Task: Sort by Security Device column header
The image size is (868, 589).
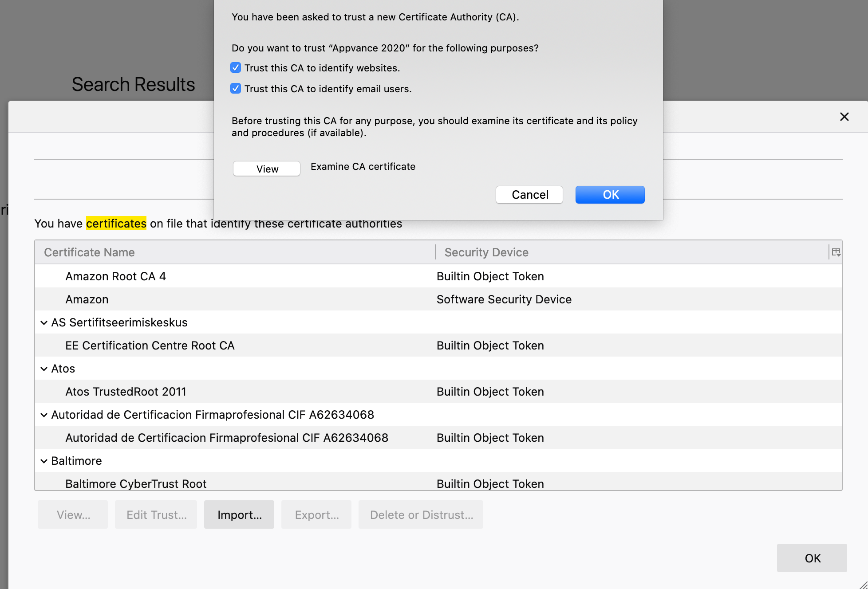Action: click(632, 252)
